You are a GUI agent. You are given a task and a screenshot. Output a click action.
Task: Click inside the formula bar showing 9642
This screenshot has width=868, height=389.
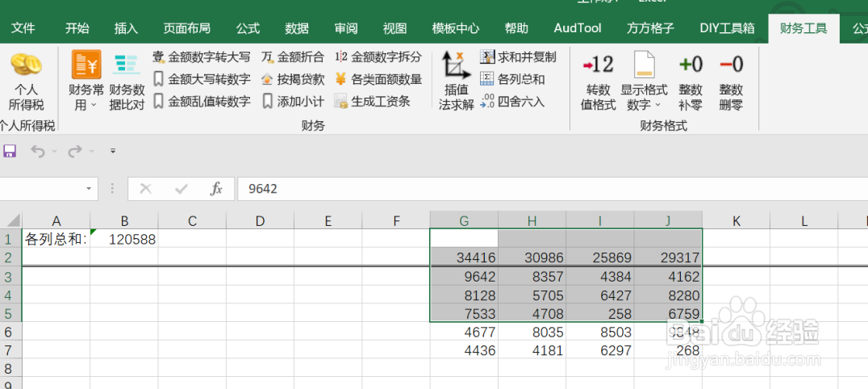553,189
